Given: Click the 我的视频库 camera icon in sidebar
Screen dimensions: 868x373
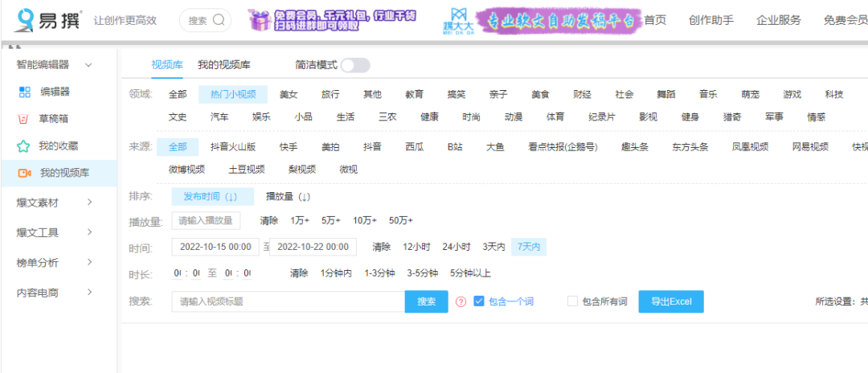Looking at the screenshot, I should [x=24, y=173].
